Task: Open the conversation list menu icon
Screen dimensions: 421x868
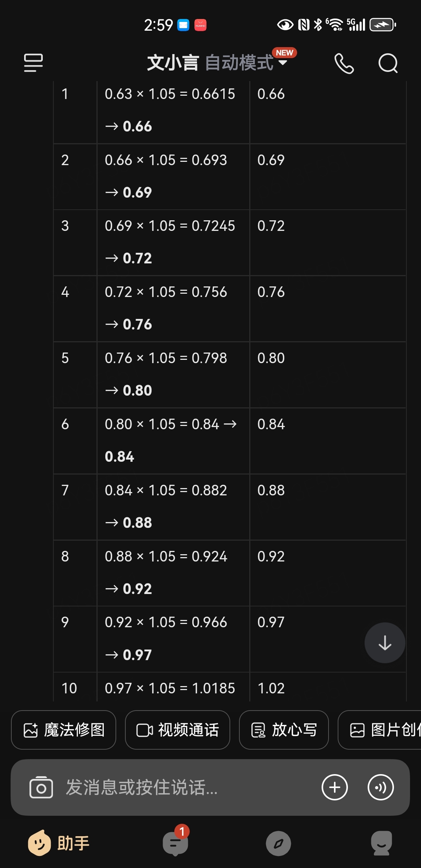Action: tap(33, 63)
